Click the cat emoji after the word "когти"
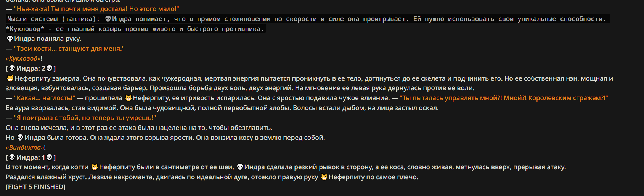 click(x=95, y=167)
